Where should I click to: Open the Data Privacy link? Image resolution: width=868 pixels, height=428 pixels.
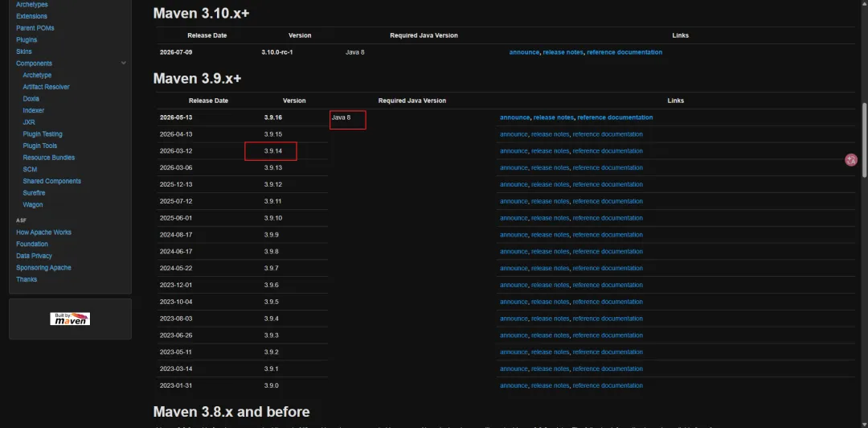tap(34, 256)
